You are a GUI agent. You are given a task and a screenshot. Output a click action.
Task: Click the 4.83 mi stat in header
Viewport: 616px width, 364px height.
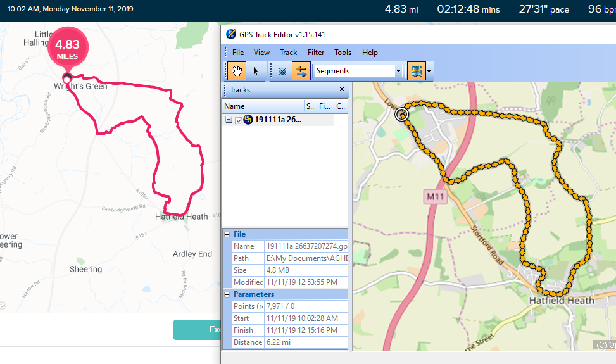coord(401,9)
